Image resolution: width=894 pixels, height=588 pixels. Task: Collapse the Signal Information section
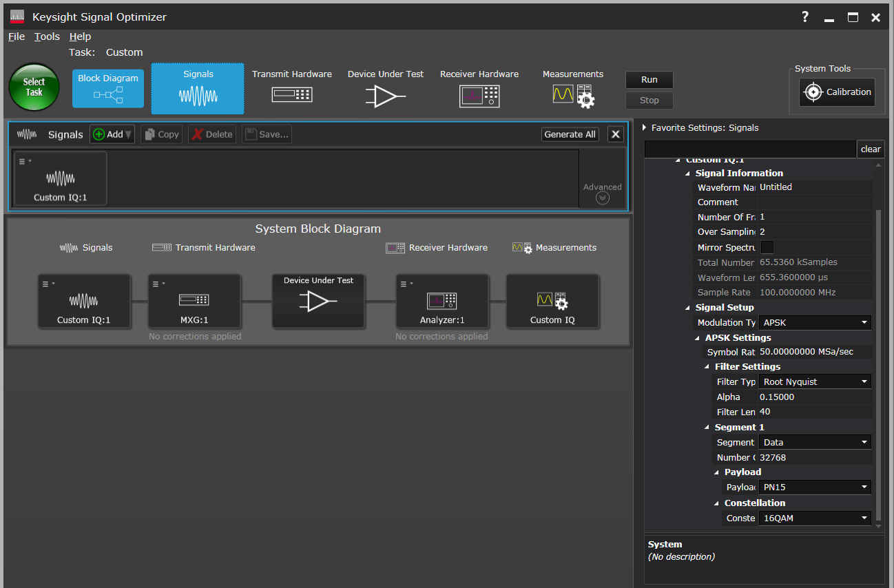point(688,174)
